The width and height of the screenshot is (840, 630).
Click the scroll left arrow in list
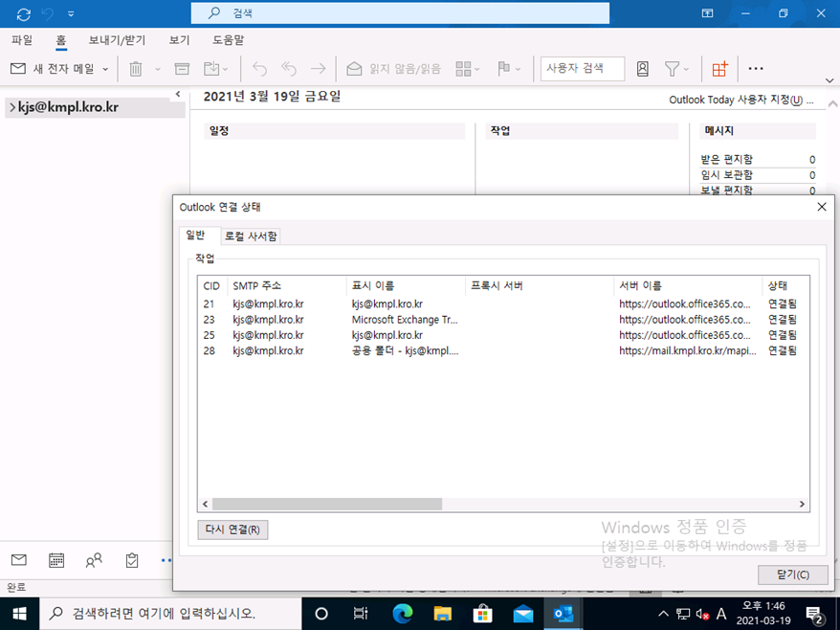click(205, 504)
